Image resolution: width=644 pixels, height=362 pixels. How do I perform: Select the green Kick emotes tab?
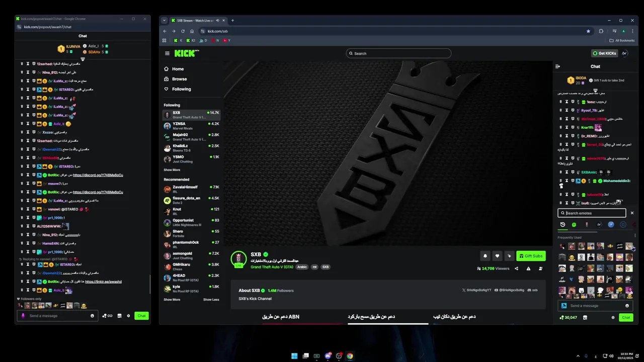coord(574,225)
